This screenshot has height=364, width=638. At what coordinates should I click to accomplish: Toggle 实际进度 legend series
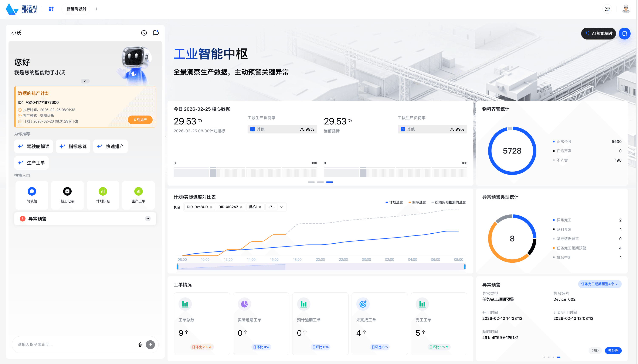pos(417,202)
